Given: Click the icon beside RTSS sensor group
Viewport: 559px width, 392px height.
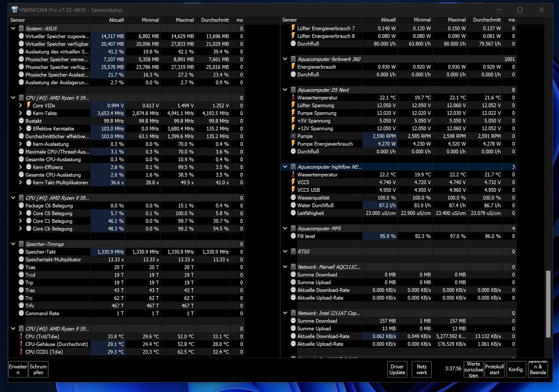Looking at the screenshot, I should pos(293,251).
